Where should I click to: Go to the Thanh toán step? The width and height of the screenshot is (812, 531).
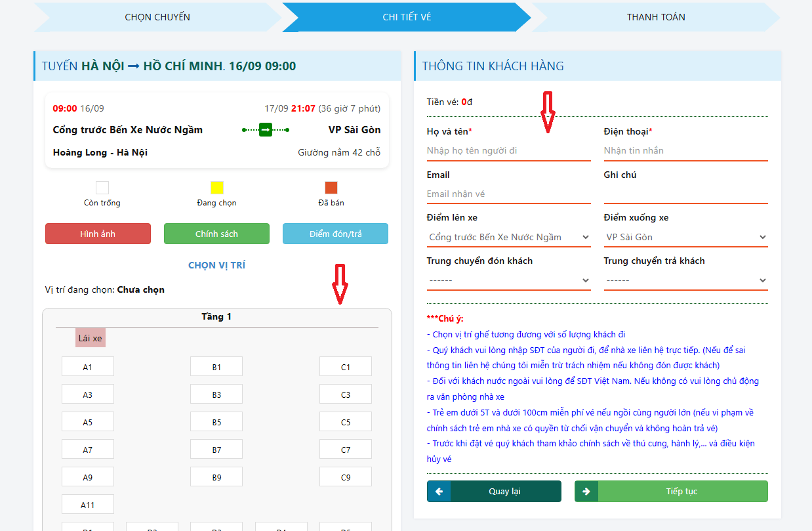point(656,17)
